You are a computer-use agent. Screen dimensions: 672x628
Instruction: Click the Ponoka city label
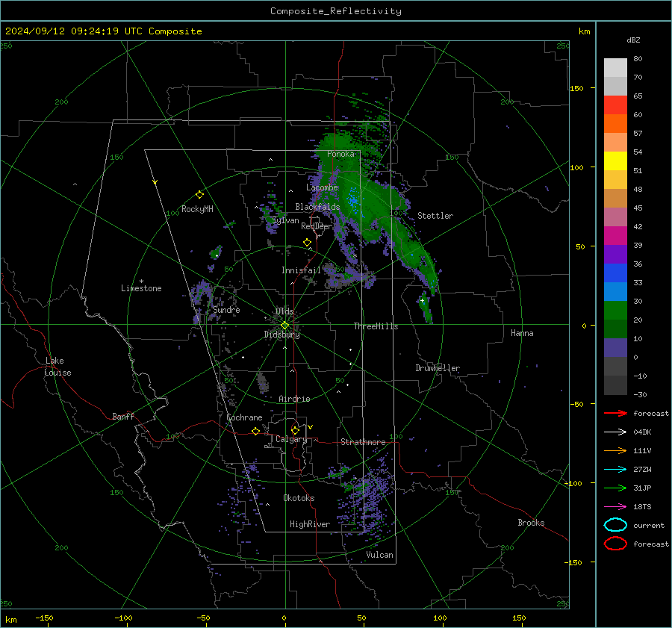pyautogui.click(x=340, y=154)
